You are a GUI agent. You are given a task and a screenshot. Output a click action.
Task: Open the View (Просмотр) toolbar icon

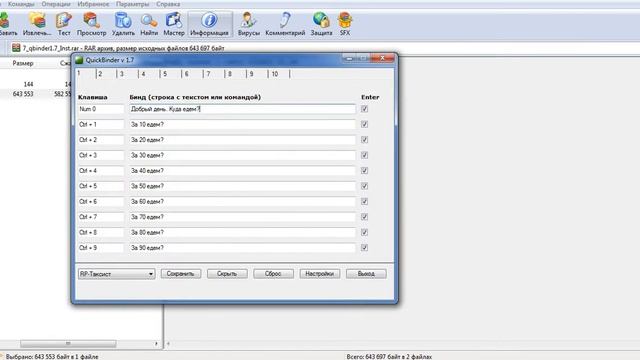click(x=91, y=24)
